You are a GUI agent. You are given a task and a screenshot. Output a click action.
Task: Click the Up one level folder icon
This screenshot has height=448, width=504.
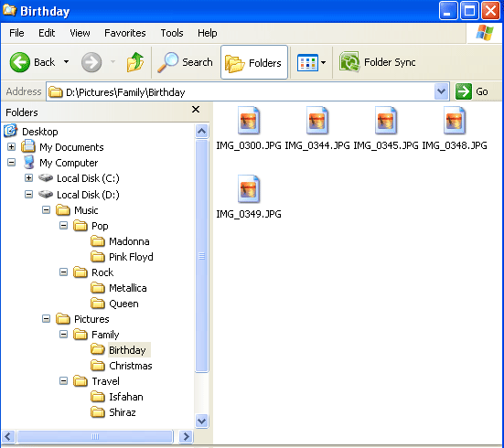135,62
